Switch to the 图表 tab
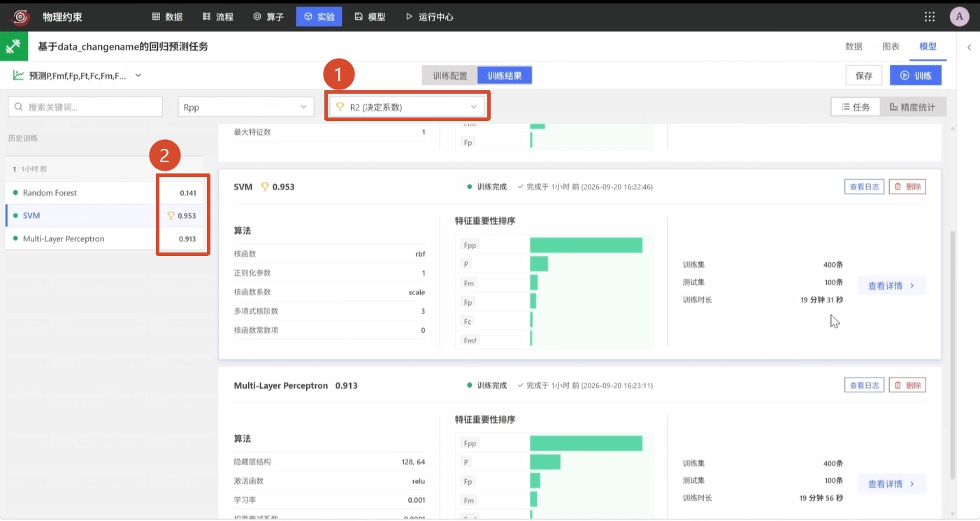This screenshot has width=980, height=521. tap(891, 46)
